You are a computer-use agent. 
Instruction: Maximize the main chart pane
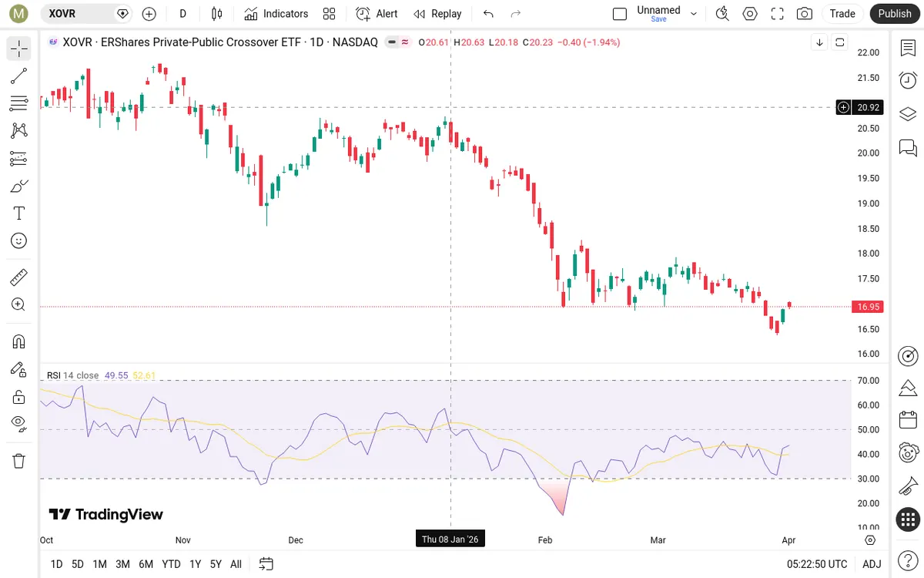click(840, 42)
